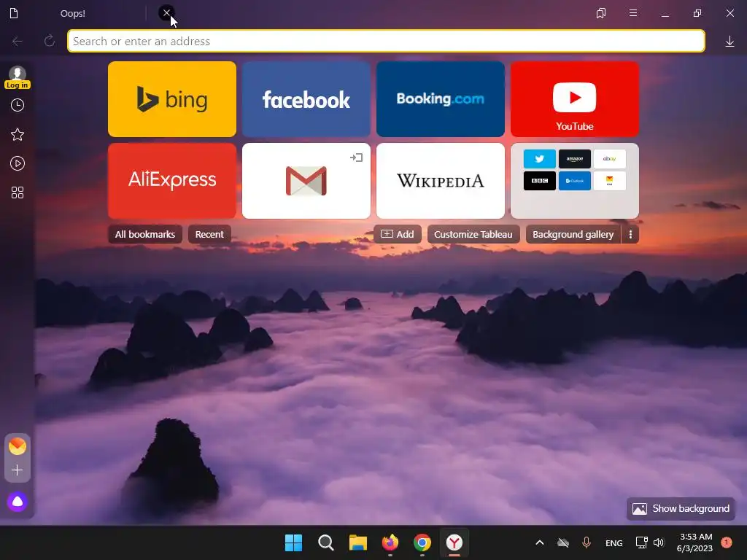Open the YouTube tile
Viewport: 747px width, 560px height.
(575, 99)
